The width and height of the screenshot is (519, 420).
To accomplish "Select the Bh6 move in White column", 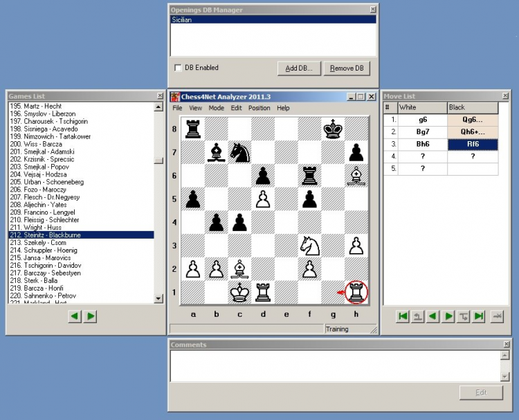I will [423, 145].
